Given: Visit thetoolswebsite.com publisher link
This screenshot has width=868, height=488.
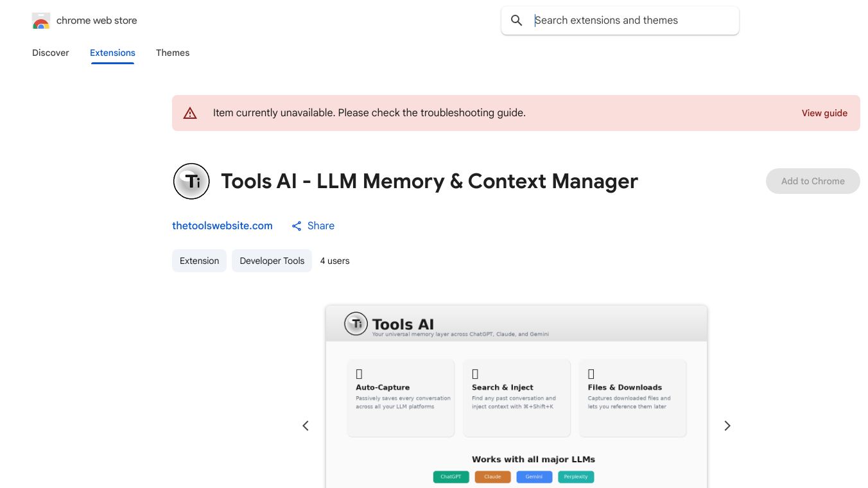Looking at the screenshot, I should (222, 225).
